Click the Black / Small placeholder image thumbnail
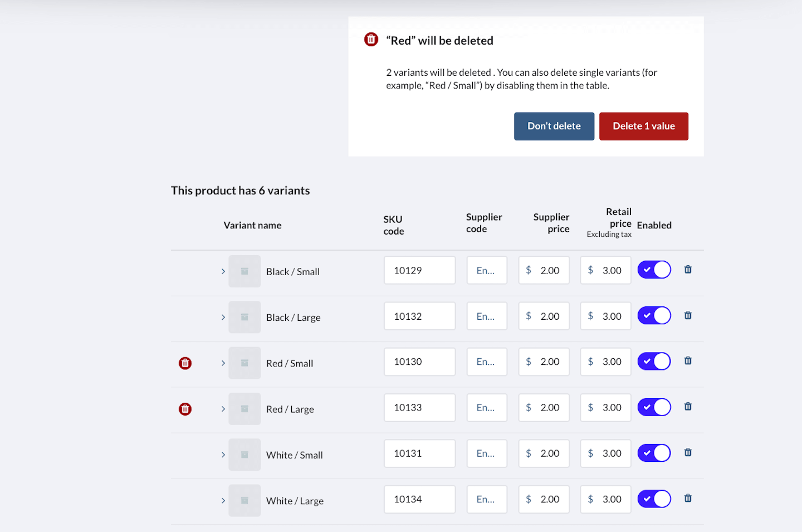This screenshot has height=532, width=802. pyautogui.click(x=244, y=271)
